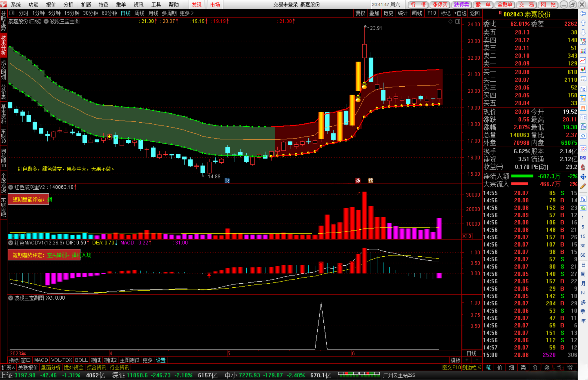588x380 pixels.
Task: Toggle the 红色成交量V2 panel circle button
Action: click(x=11, y=187)
